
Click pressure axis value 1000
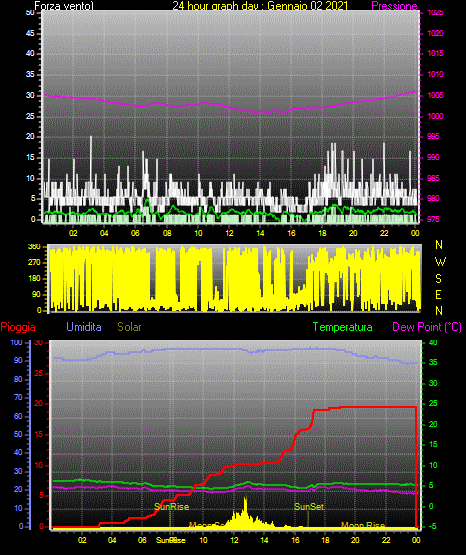[x=436, y=116]
